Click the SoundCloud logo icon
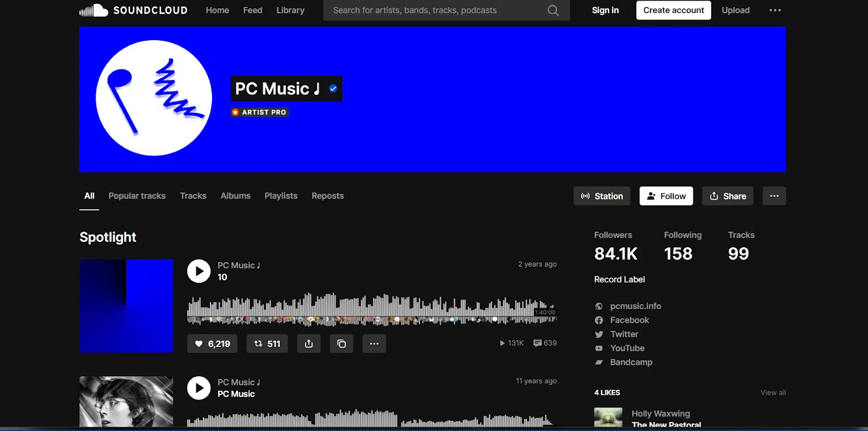Viewport: 868px width, 431px height. coord(94,10)
